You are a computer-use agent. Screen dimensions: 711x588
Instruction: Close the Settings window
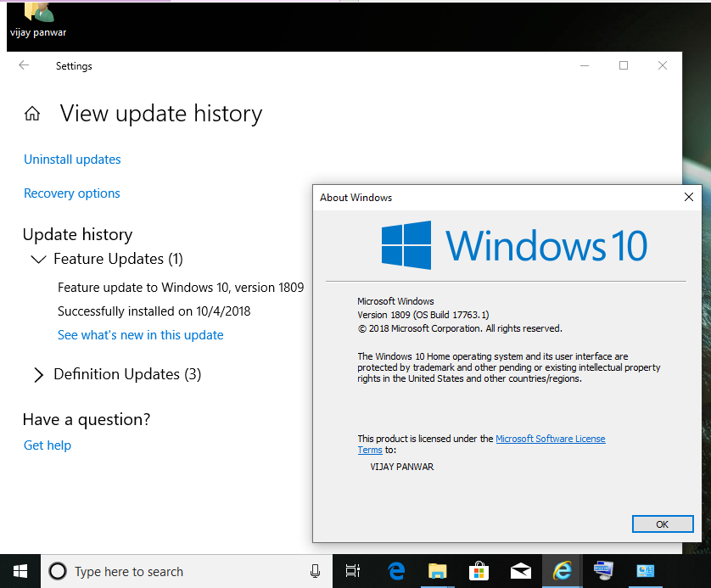coord(663,65)
